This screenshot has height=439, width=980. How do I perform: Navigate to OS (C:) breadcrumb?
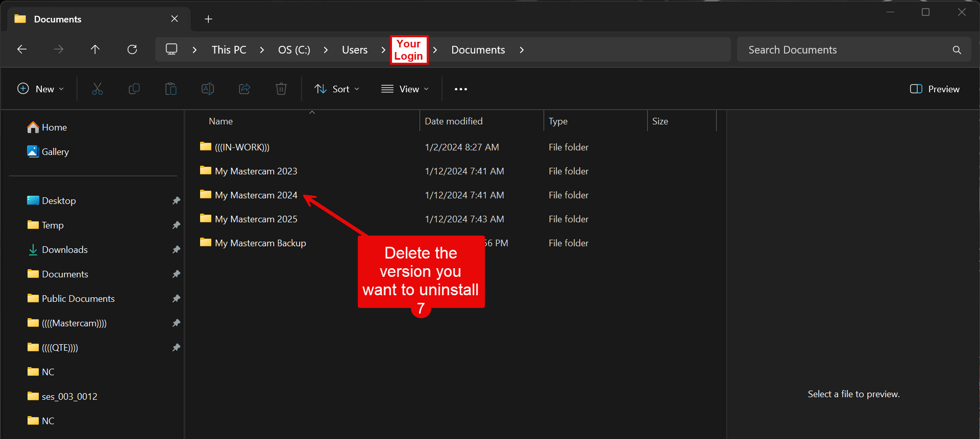[x=294, y=50]
